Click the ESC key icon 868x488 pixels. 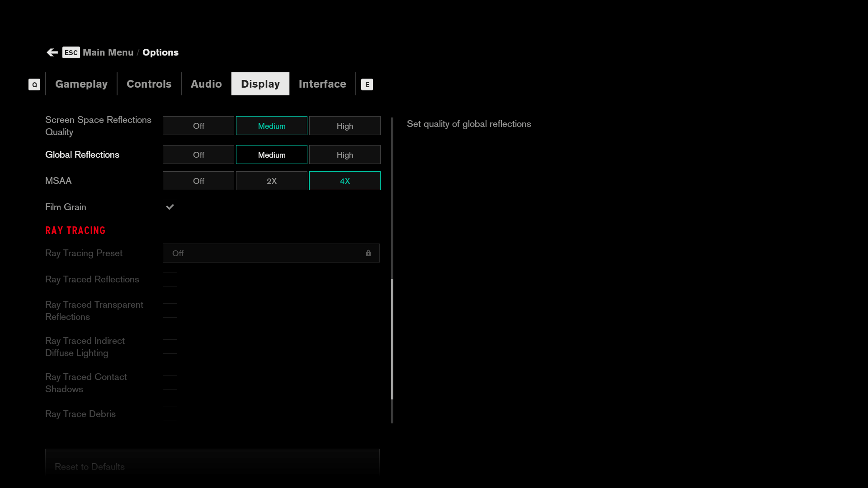[x=71, y=52]
